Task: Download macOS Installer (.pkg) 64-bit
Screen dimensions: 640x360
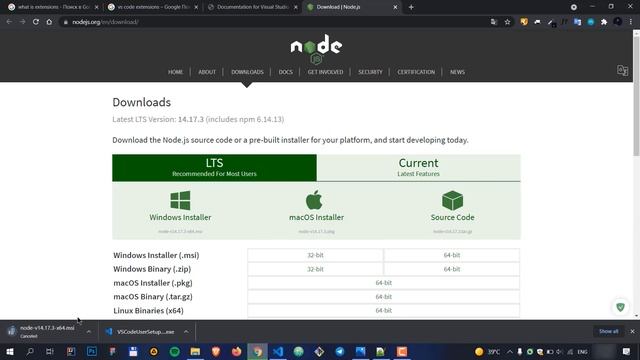Action: pyautogui.click(x=384, y=283)
